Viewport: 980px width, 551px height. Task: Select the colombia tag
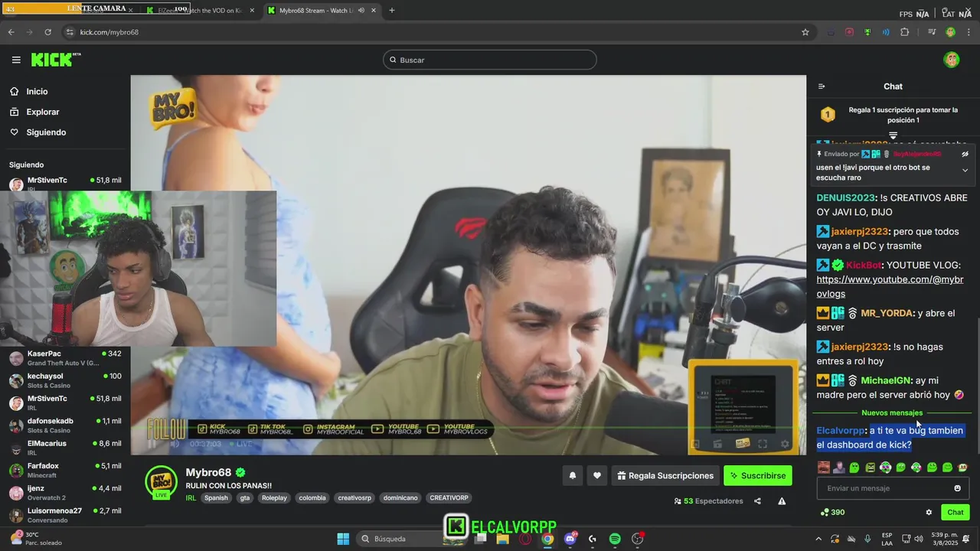(312, 497)
